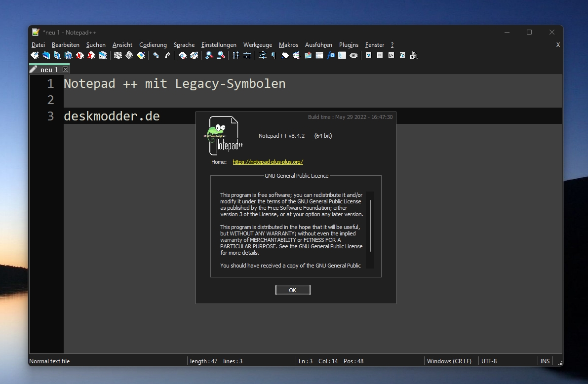This screenshot has width=588, height=384.
Task: Toggle the Document Map panel icon
Action: coord(308,55)
